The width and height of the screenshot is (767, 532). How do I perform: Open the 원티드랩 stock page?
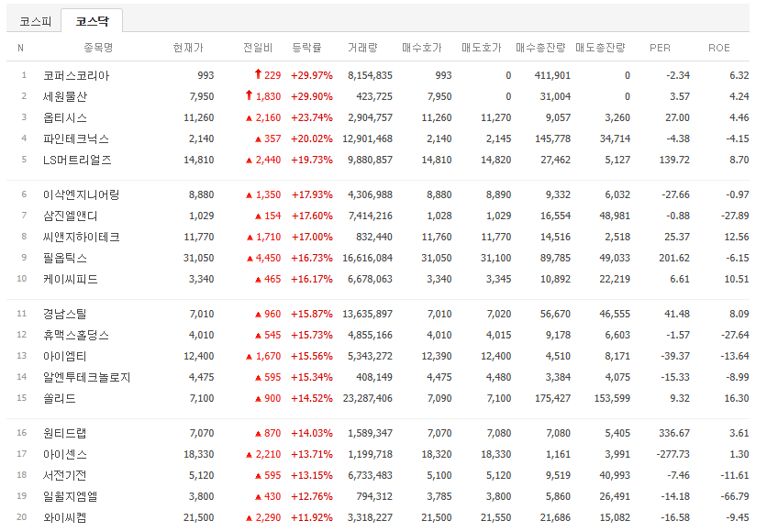click(x=66, y=433)
